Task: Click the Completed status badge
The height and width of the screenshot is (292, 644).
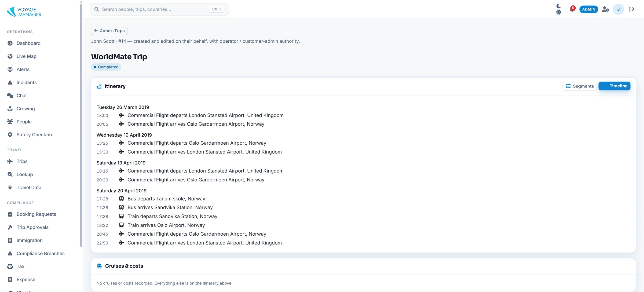Action: [106, 67]
